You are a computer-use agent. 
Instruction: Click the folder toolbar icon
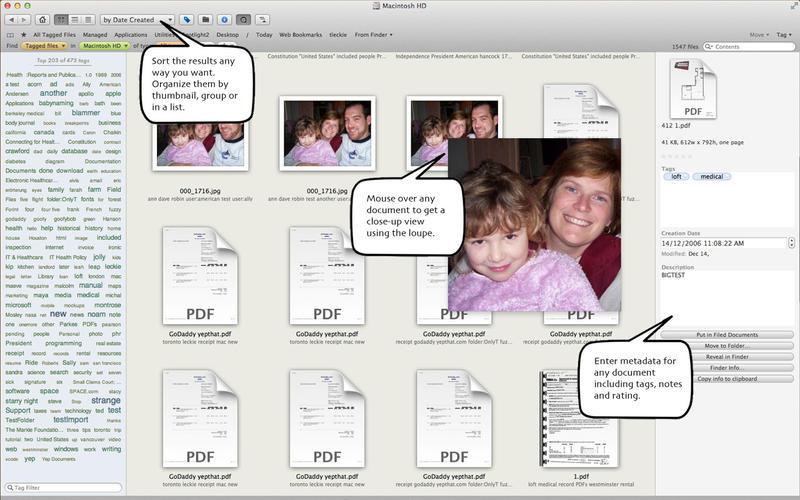205,19
